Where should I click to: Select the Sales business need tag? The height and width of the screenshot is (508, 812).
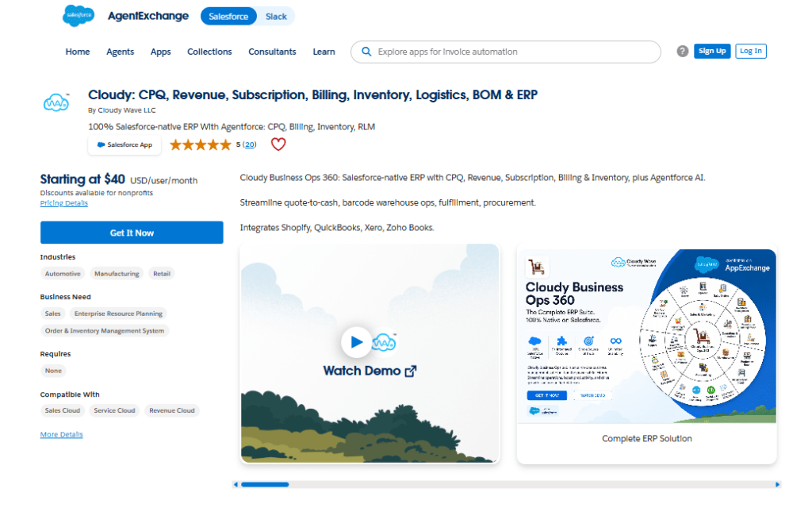click(x=52, y=314)
